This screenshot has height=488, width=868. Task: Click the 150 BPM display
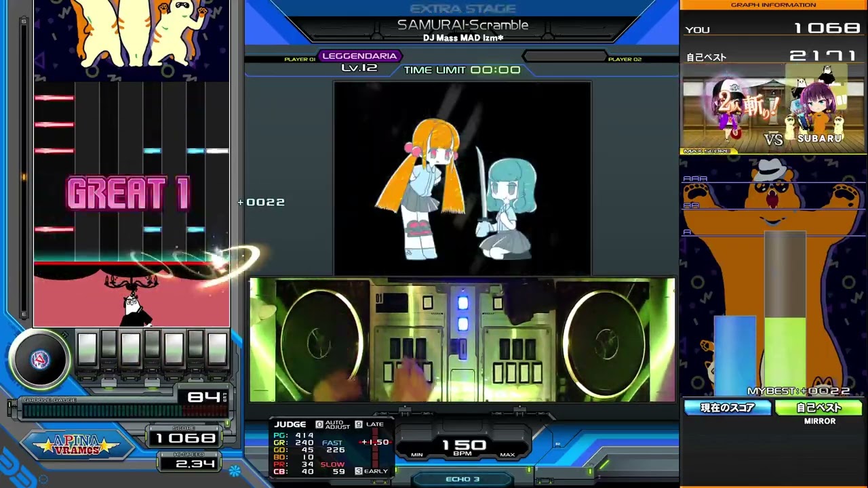click(x=464, y=445)
